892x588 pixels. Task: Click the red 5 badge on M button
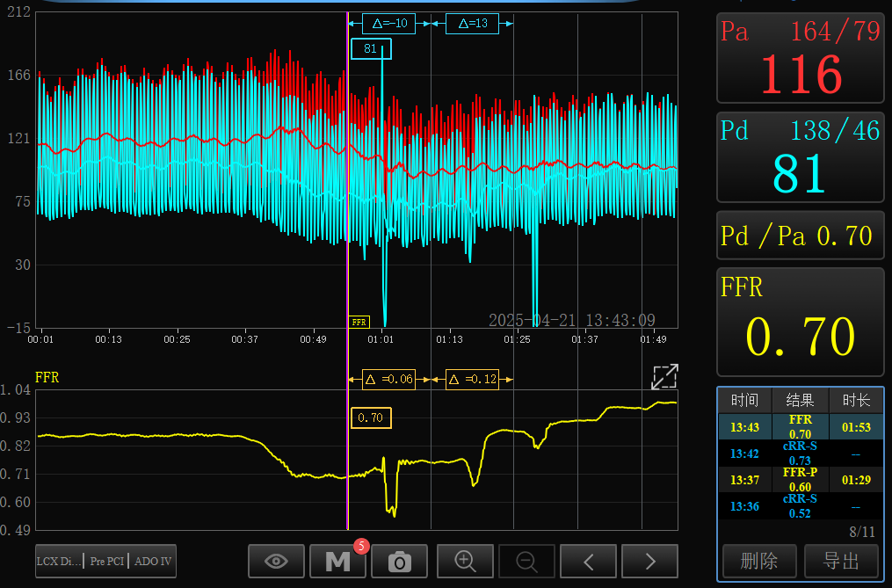tap(361, 547)
